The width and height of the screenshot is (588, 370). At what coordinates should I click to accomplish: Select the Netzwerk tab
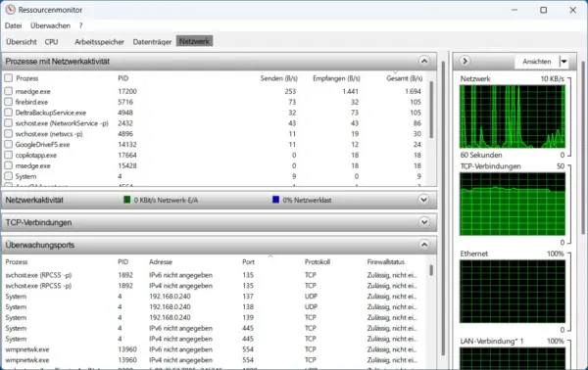(194, 41)
